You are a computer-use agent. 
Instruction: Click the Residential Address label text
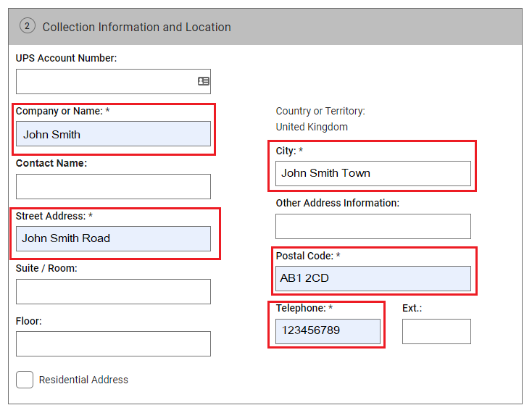click(x=83, y=380)
